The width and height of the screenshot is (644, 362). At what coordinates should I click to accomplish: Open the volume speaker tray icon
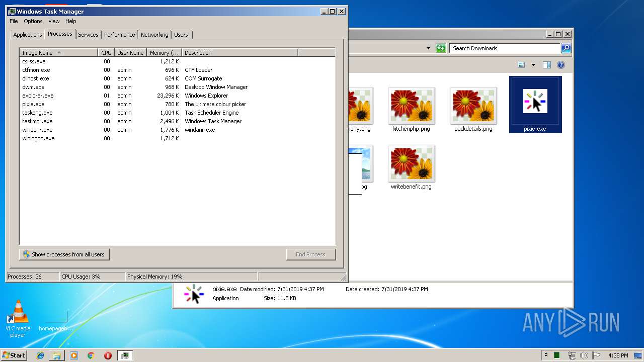coord(584,355)
